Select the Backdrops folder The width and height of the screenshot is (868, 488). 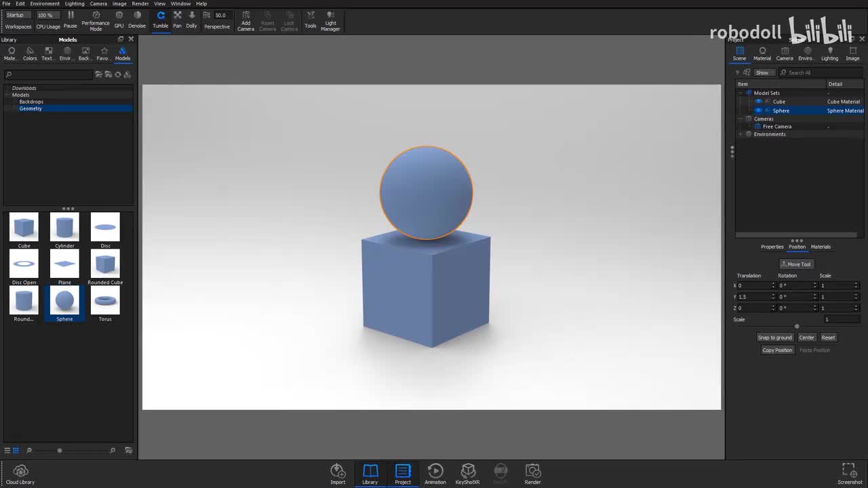click(x=31, y=102)
